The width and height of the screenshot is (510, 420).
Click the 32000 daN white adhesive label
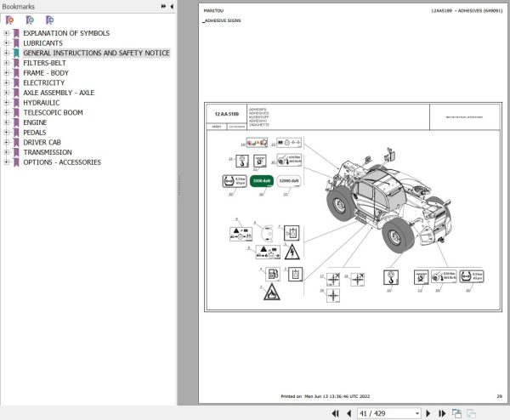[x=289, y=181]
